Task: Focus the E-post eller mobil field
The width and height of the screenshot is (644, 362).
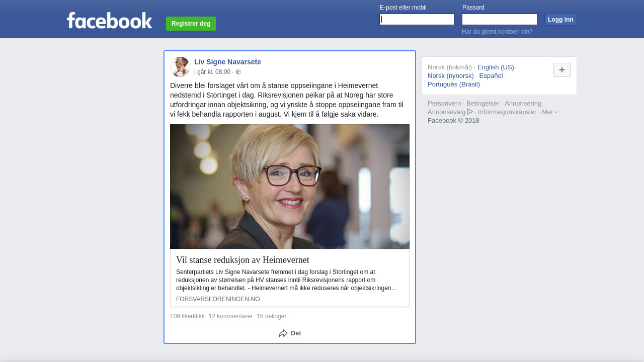Action: [x=417, y=20]
